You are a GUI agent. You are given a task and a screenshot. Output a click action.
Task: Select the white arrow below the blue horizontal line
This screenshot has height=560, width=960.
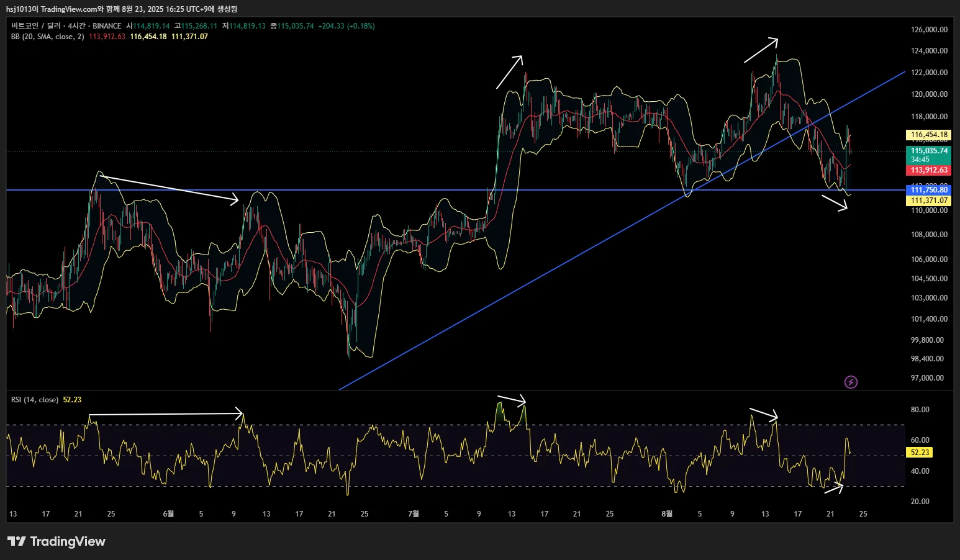tap(835, 203)
